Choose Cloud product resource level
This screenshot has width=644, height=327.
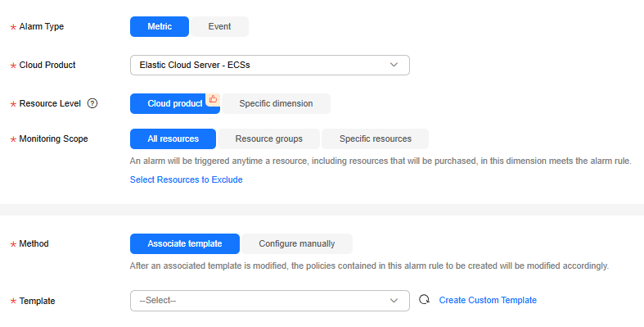pos(175,103)
